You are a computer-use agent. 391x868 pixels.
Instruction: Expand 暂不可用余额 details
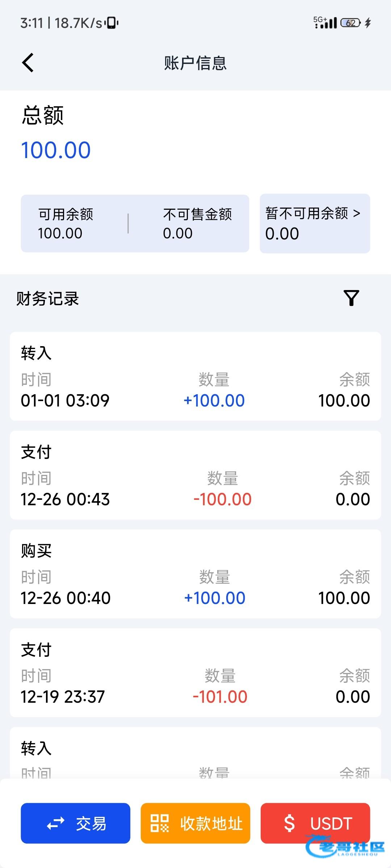[x=315, y=223]
